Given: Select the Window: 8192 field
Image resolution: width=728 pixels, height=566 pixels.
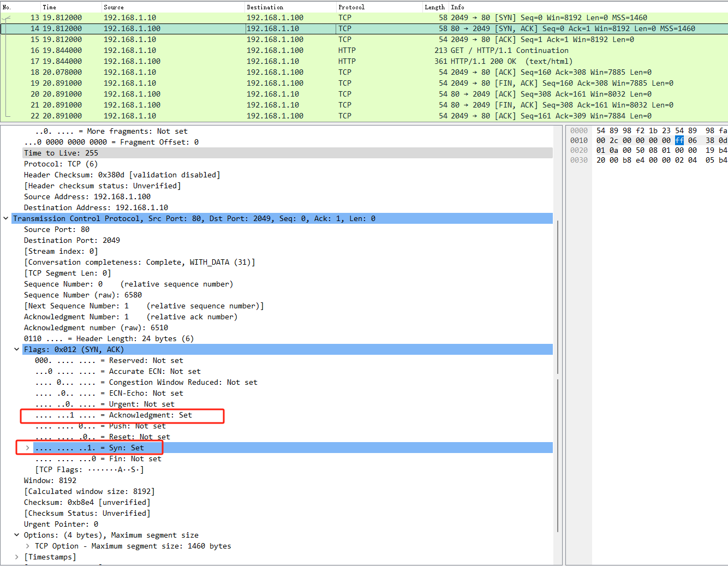Looking at the screenshot, I should point(50,480).
